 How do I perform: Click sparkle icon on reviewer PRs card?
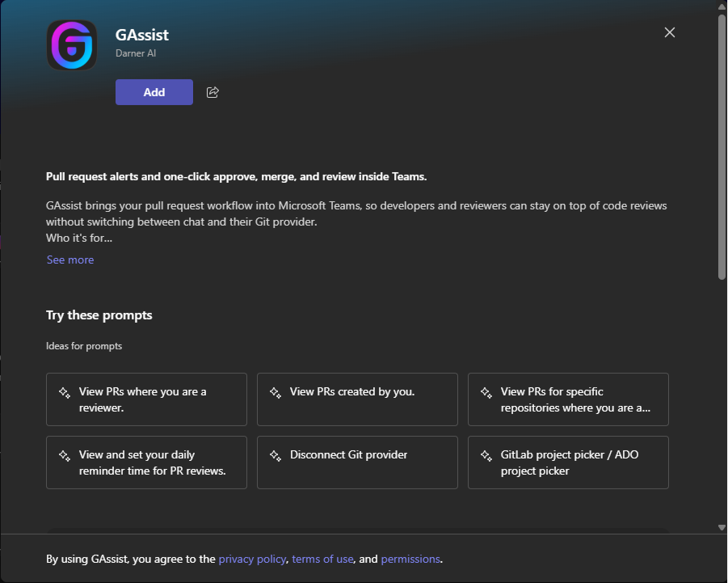pyautogui.click(x=65, y=392)
